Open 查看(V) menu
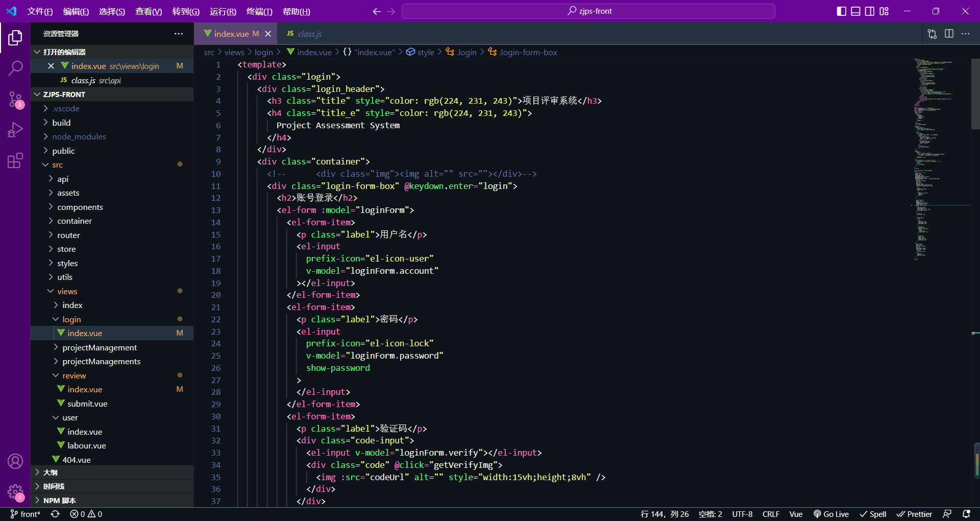The width and height of the screenshot is (980, 521). 149,11
